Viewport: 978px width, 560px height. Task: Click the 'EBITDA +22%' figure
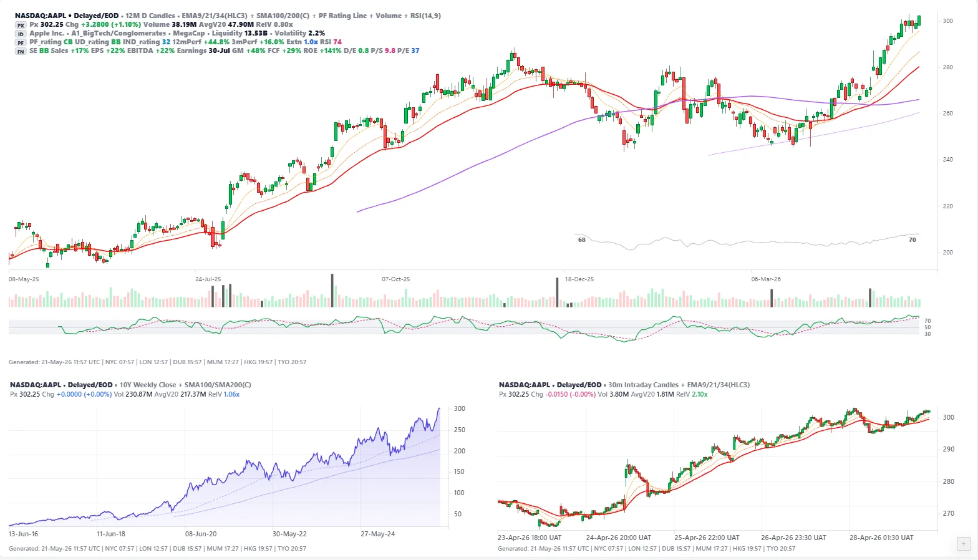(151, 51)
